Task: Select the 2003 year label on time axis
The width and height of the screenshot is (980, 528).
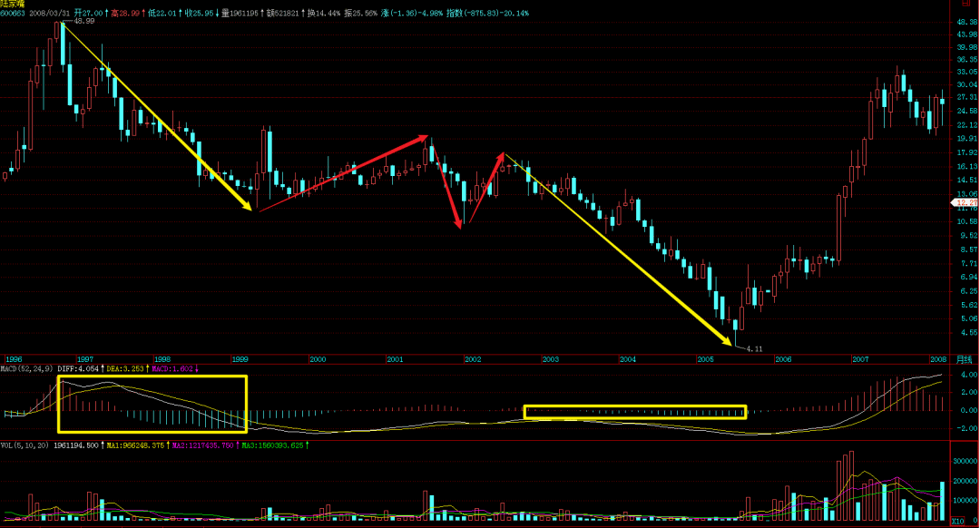Action: pyautogui.click(x=550, y=359)
